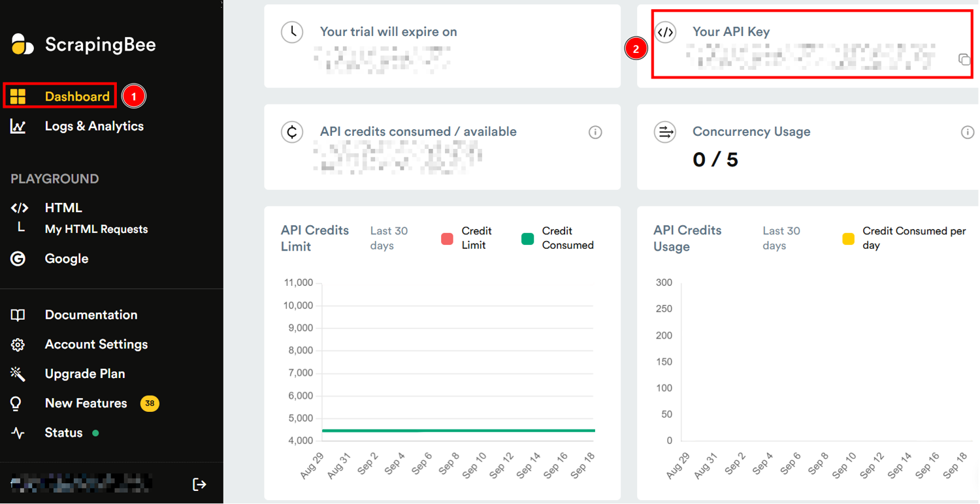This screenshot has height=504, width=980.
Task: Copy the API key with copy icon
Action: [x=964, y=59]
